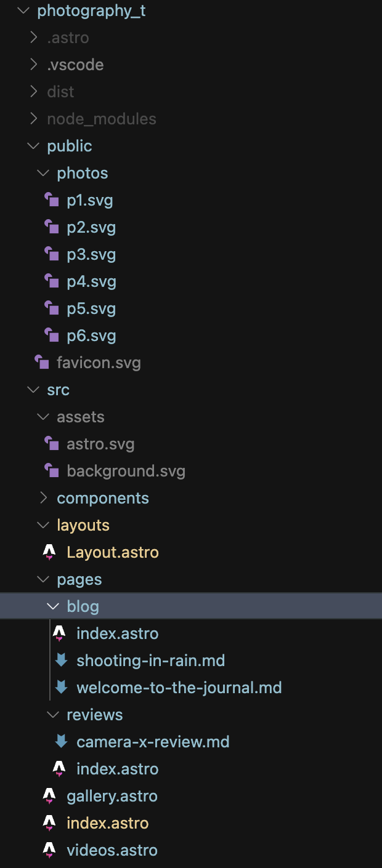Expand the .vscode folder
Image resolution: width=382 pixels, height=868 pixels.
(34, 65)
